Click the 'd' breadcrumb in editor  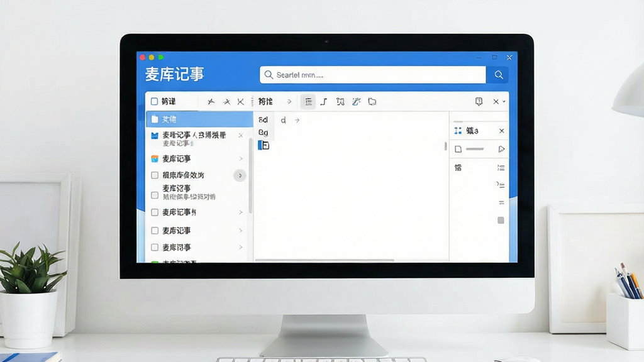[x=283, y=120]
